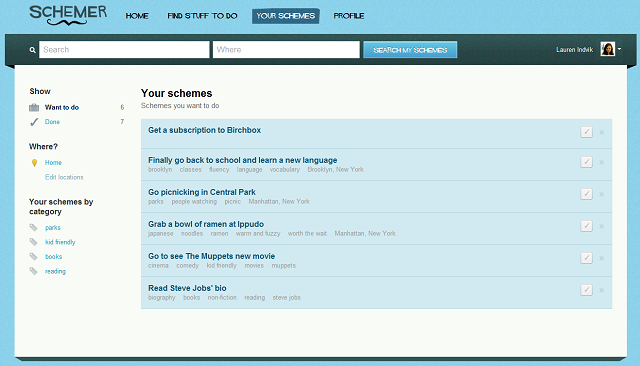
Task: Click the 'cinema' tag
Action: pos(158,265)
